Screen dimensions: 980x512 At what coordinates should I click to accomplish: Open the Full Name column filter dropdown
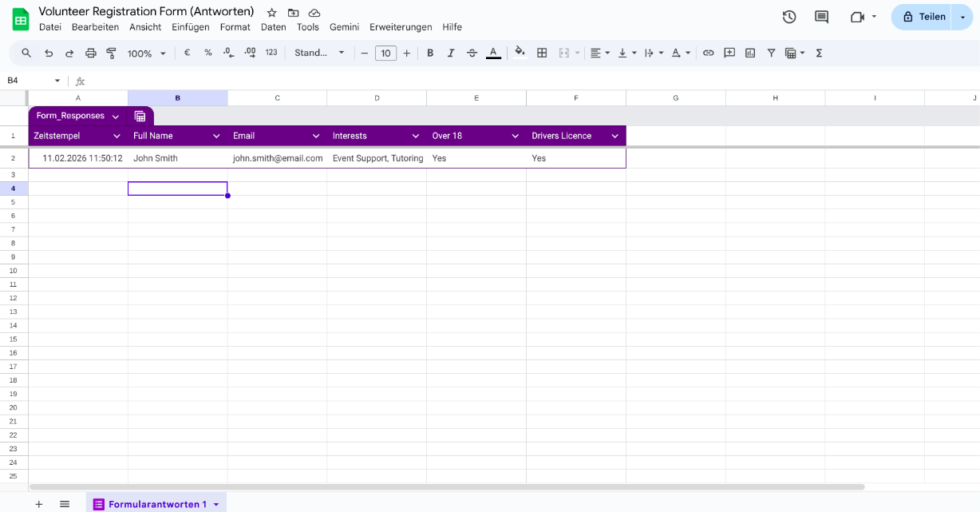click(216, 136)
